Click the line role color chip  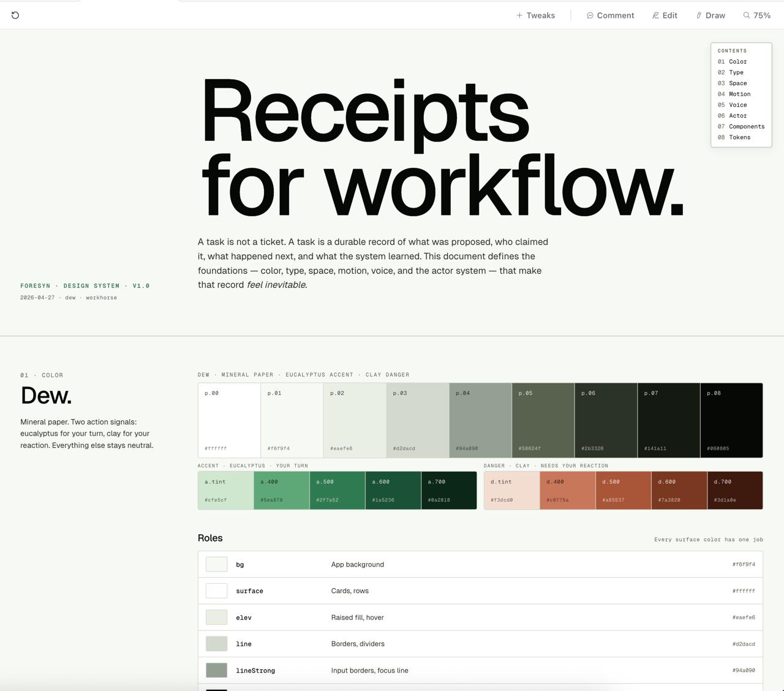pyautogui.click(x=216, y=644)
